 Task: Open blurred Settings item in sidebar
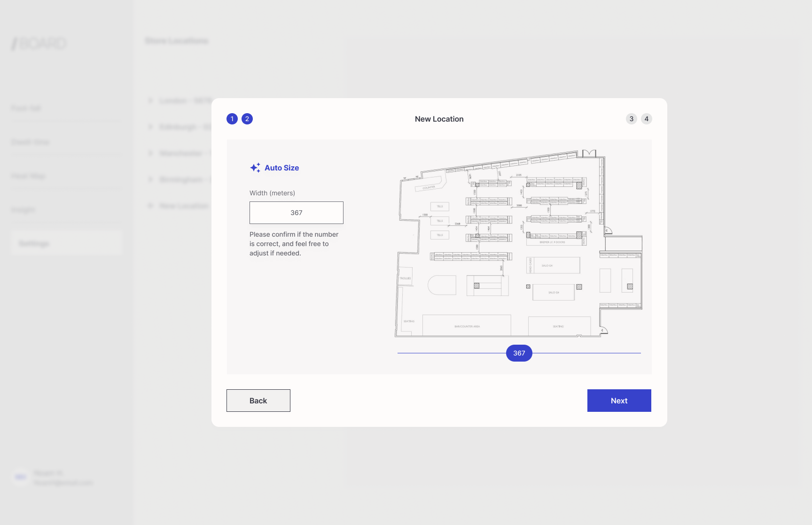(66, 243)
